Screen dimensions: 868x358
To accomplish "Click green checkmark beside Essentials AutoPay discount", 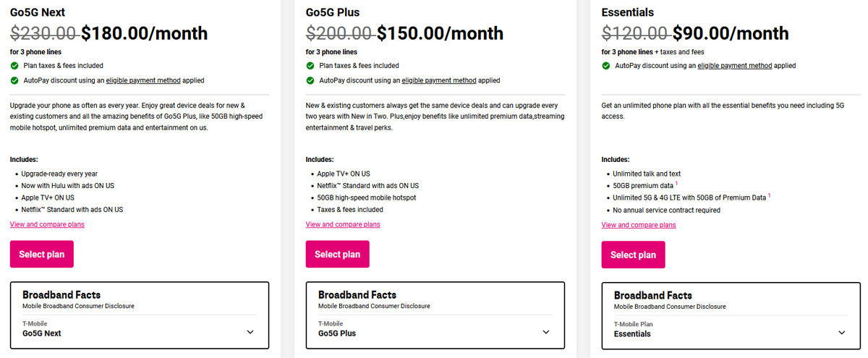I will (x=606, y=66).
